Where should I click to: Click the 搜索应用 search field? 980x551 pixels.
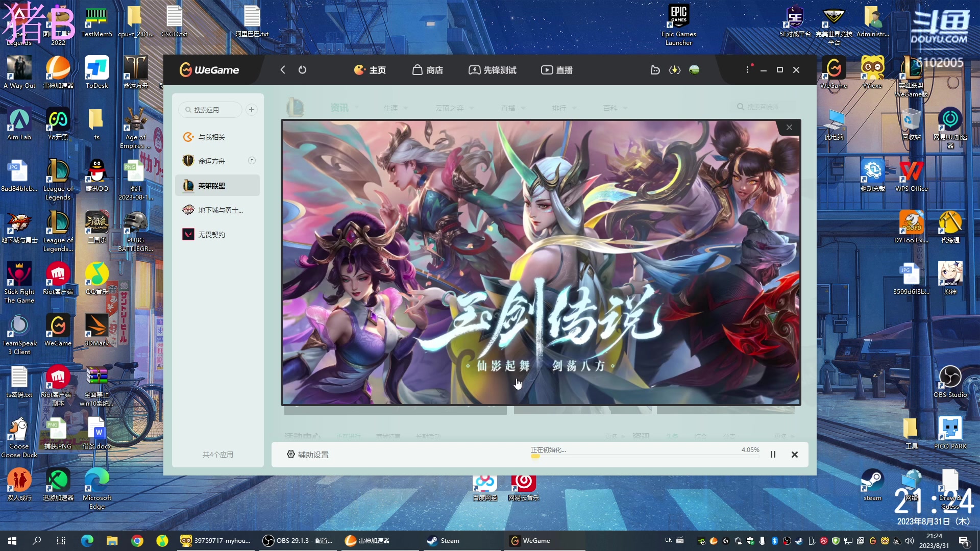[x=210, y=110]
